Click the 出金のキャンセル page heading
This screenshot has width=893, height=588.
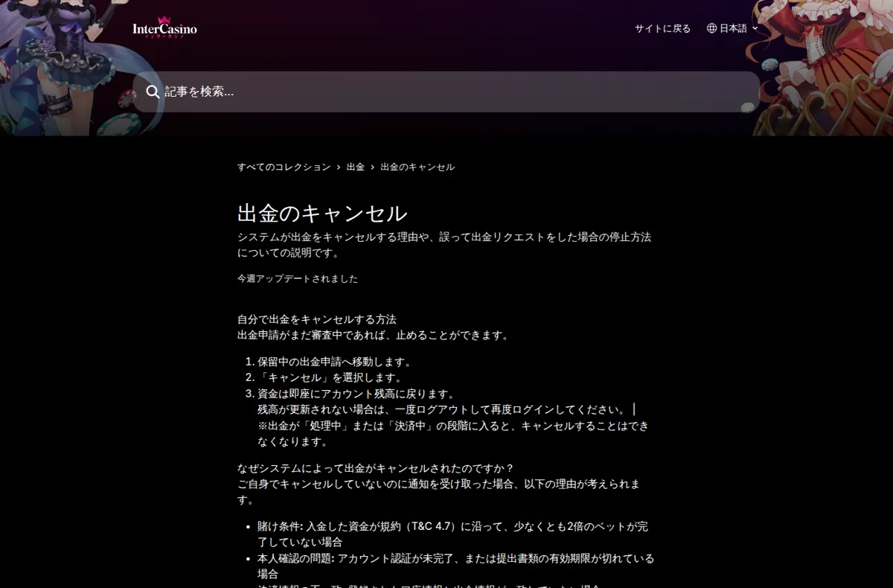point(322,214)
